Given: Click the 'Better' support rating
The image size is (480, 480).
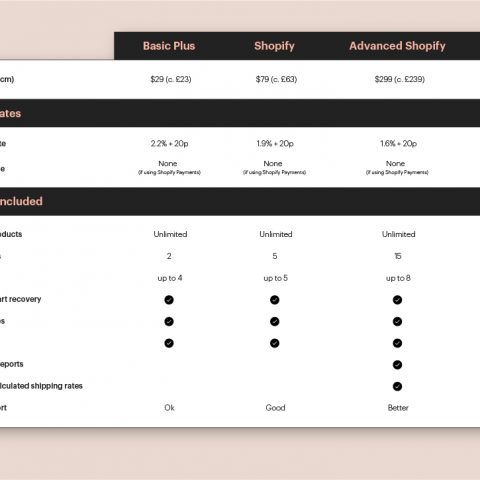Looking at the screenshot, I should [x=398, y=408].
